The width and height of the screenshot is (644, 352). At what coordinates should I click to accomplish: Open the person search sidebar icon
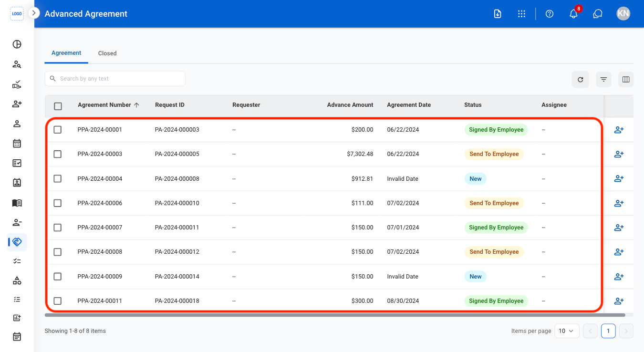(x=17, y=64)
